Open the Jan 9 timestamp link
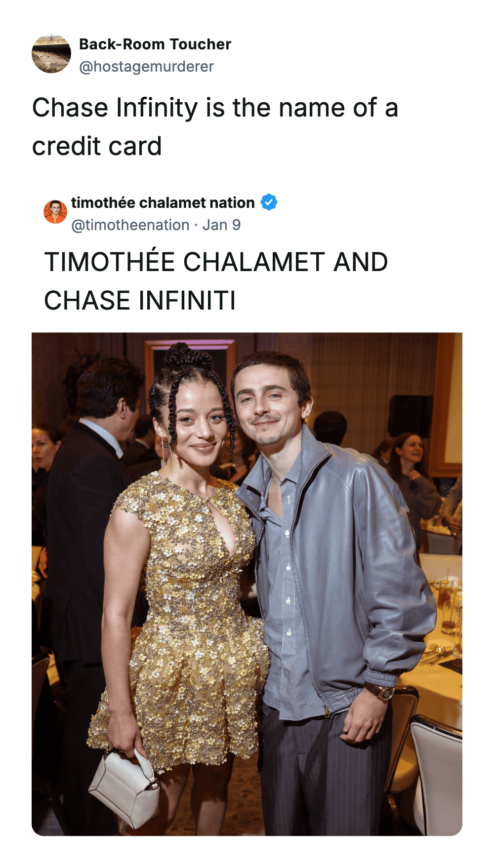 coord(221,225)
